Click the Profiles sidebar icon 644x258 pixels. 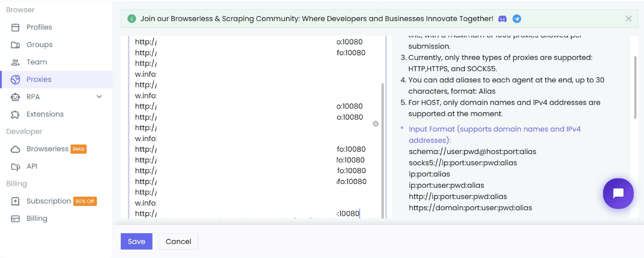15,27
